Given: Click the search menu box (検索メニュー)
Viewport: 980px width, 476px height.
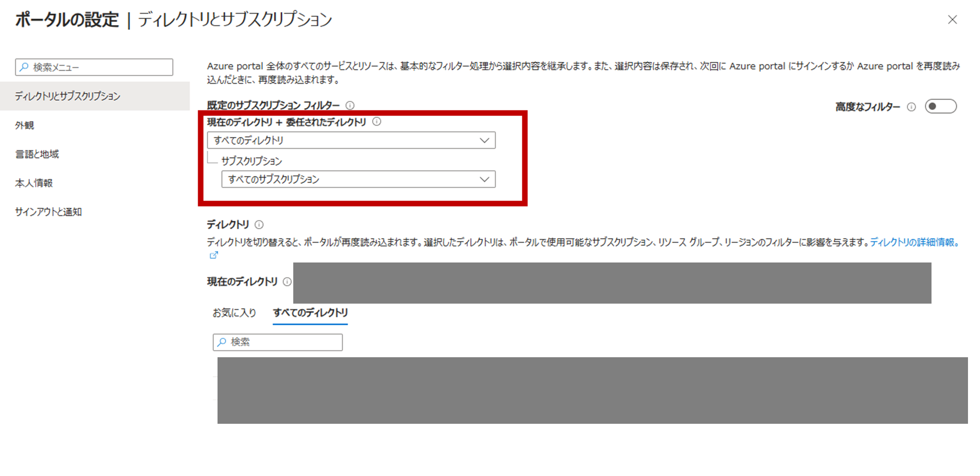Looking at the screenshot, I should pyautogui.click(x=94, y=67).
